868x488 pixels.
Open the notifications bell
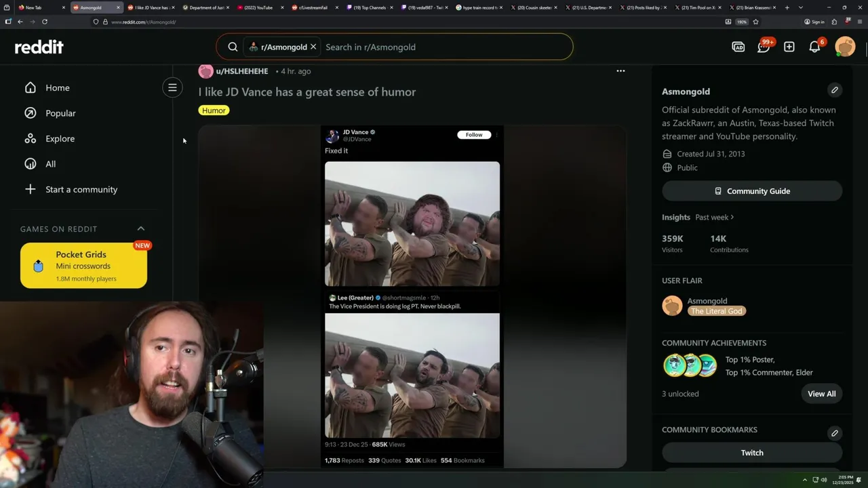(814, 47)
